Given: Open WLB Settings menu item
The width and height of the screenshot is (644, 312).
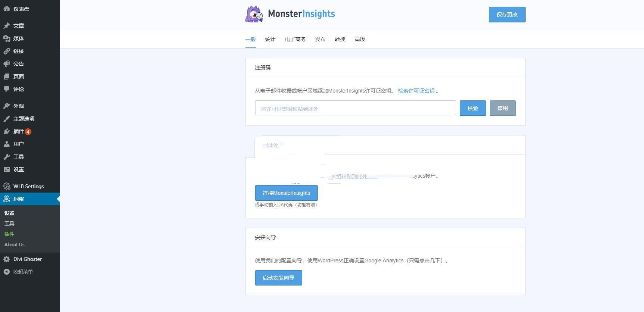Looking at the screenshot, I should (28, 186).
